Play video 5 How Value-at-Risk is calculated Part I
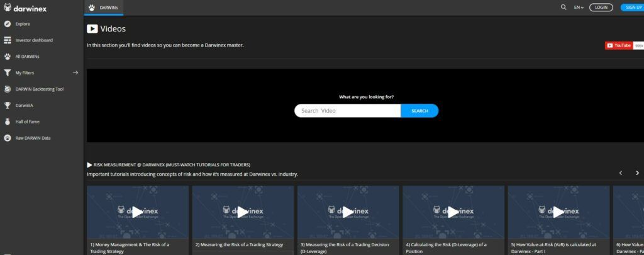 [x=558, y=212]
